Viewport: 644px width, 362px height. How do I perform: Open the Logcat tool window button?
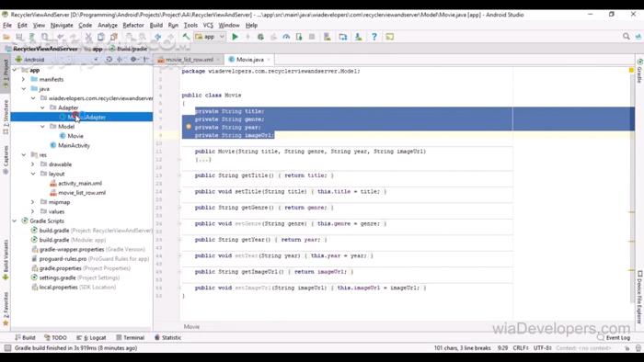pyautogui.click(x=91, y=337)
